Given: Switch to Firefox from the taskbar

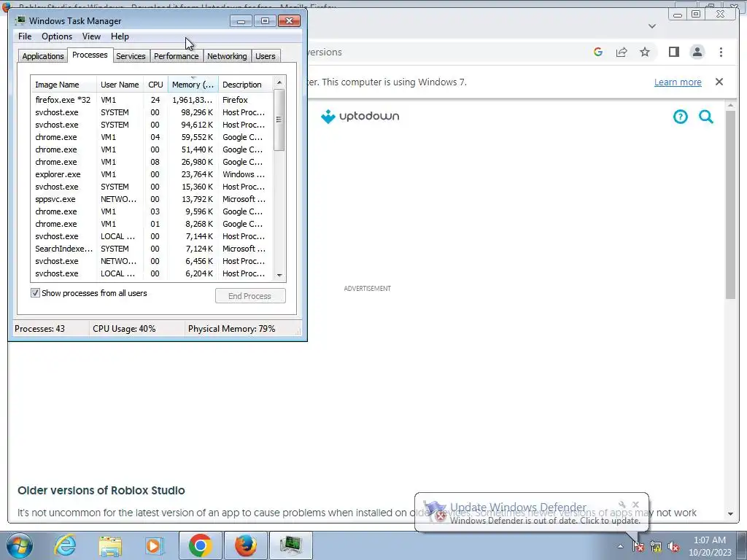Looking at the screenshot, I should click(246, 545).
